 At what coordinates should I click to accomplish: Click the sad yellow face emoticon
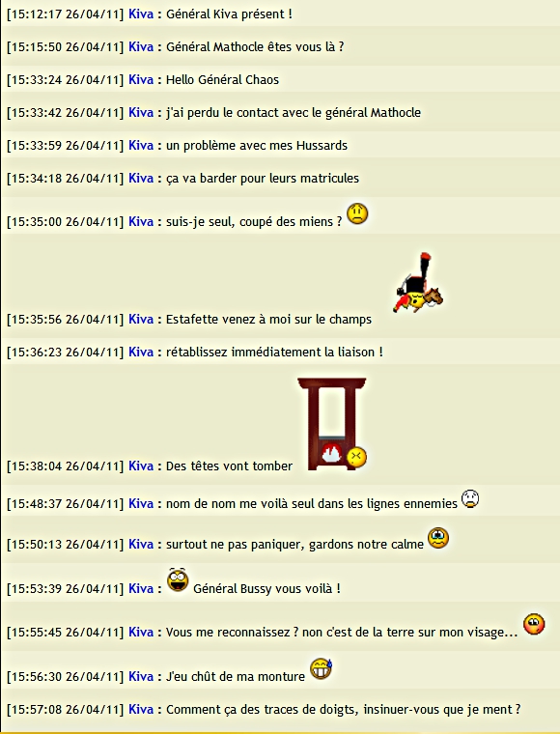coord(357,214)
